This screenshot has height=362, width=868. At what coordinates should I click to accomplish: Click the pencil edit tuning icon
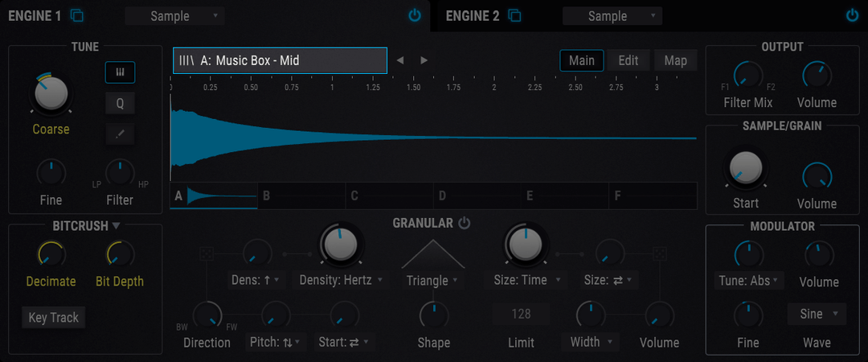tap(120, 134)
